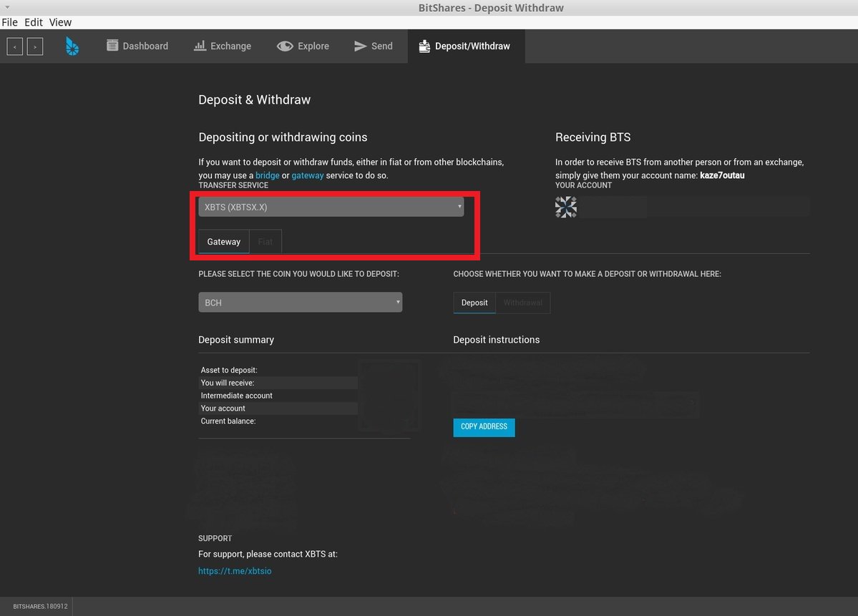Click the COPY ADDRESS button

tap(484, 427)
